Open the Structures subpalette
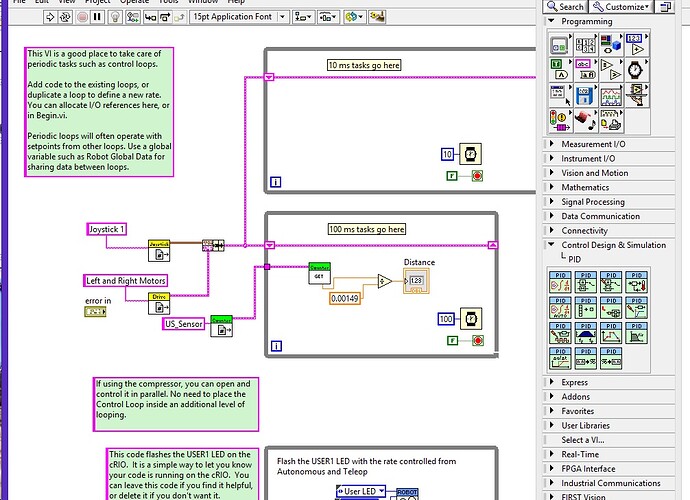This screenshot has width=690, height=500. click(560, 44)
